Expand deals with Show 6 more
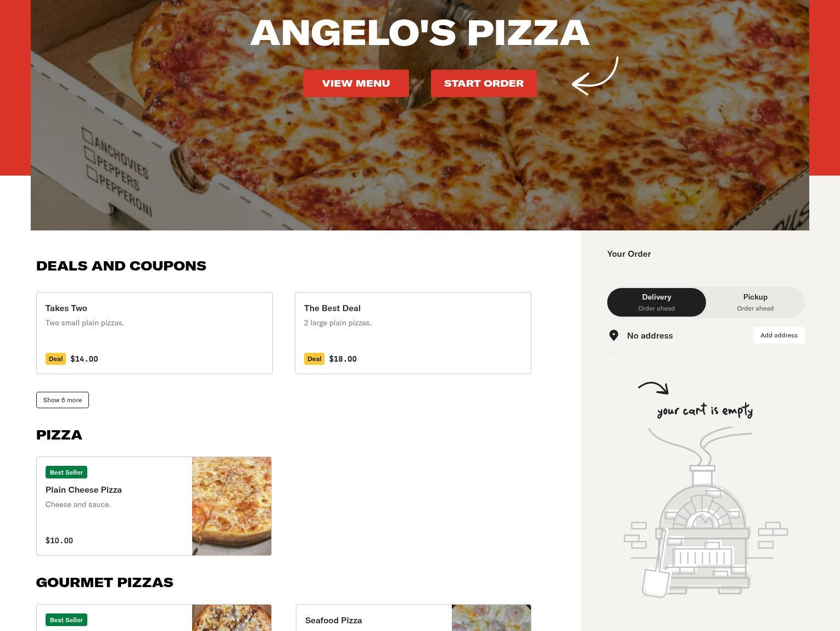Viewport: 840px width, 631px height. click(63, 400)
